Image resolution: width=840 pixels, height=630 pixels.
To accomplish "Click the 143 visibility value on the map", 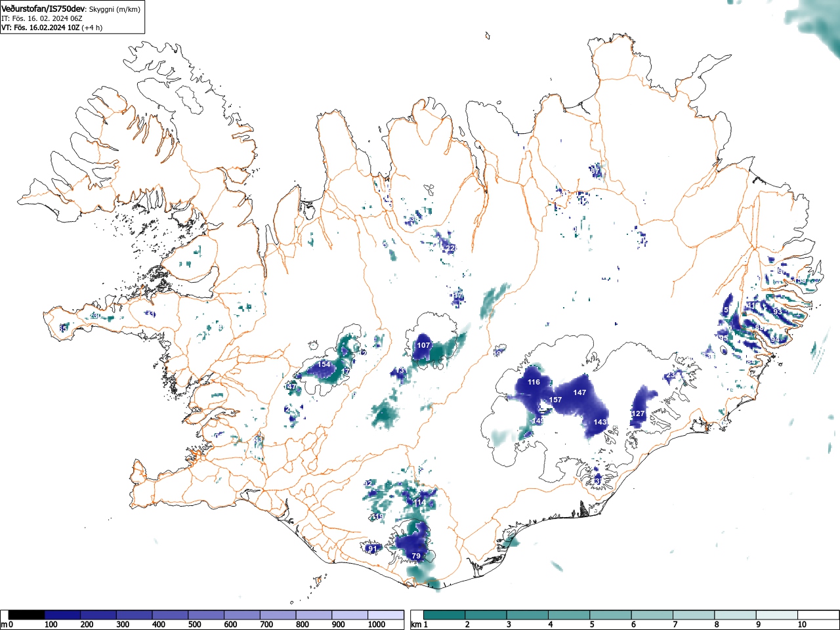I will pyautogui.click(x=600, y=422).
